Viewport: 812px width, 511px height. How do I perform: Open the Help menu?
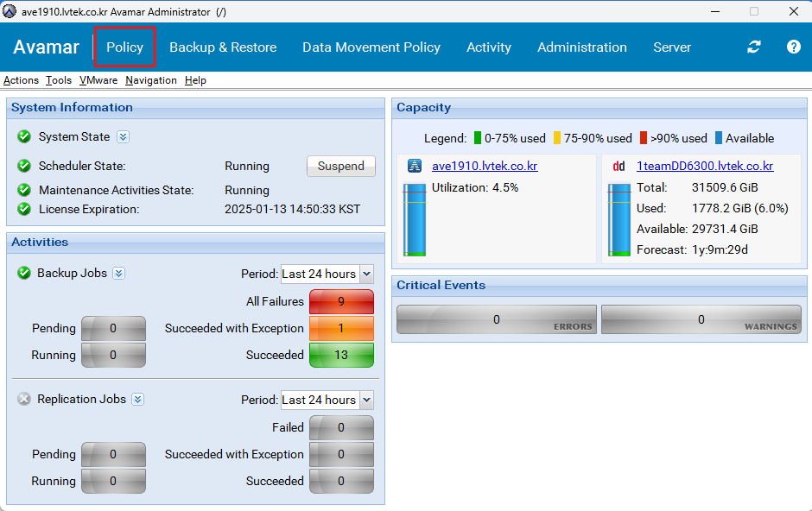[195, 80]
